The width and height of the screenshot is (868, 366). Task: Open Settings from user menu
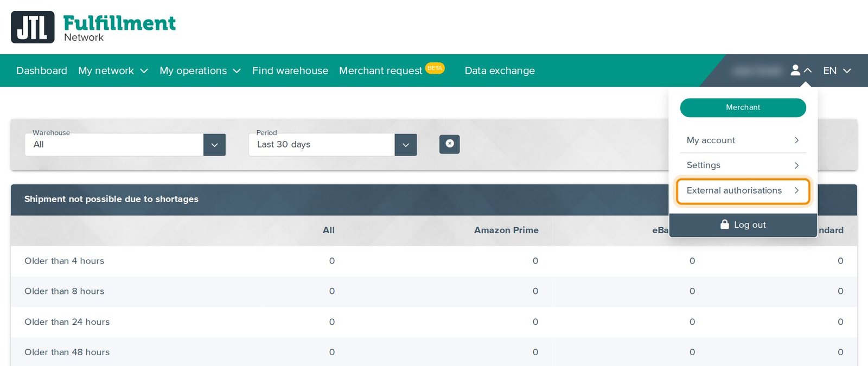click(743, 165)
